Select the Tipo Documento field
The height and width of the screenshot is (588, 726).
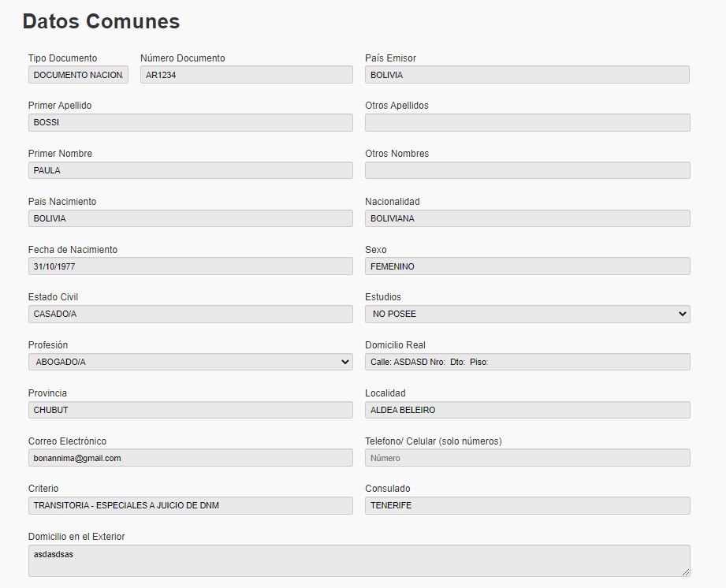click(78, 75)
